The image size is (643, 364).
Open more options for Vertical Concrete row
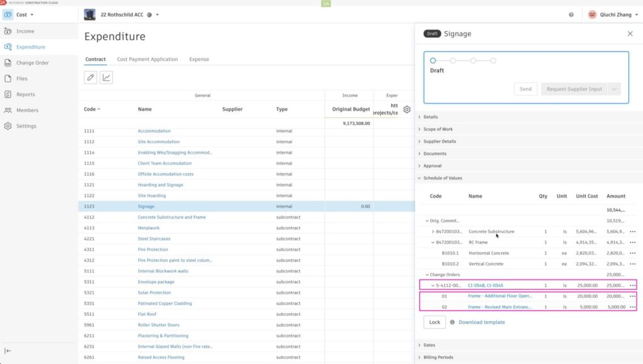[633, 264]
